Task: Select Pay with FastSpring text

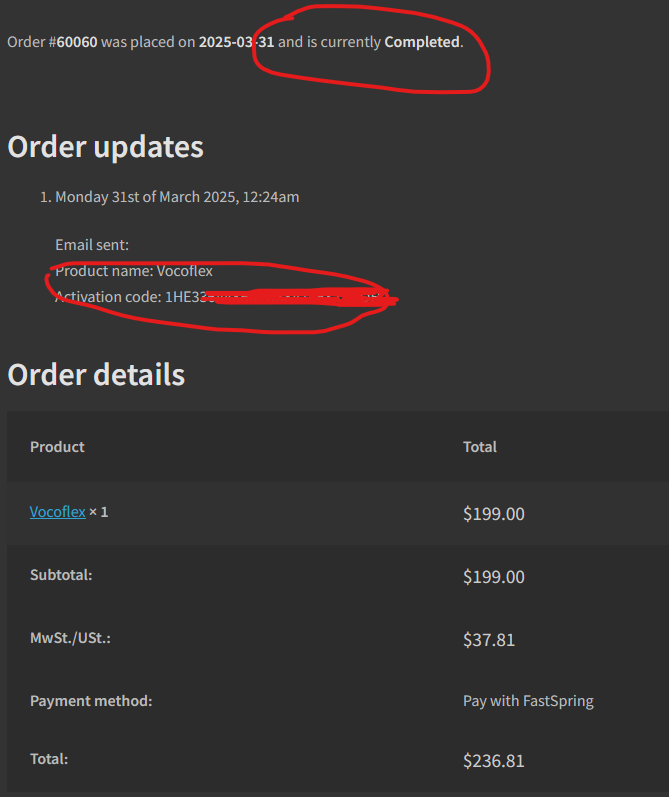Action: [x=528, y=701]
